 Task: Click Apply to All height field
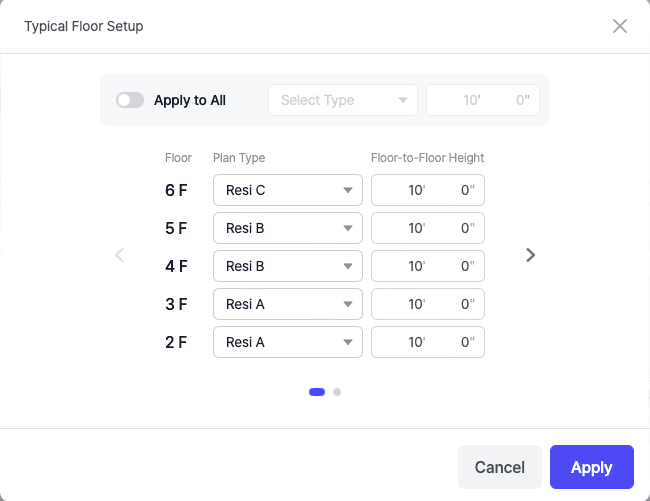coord(483,100)
